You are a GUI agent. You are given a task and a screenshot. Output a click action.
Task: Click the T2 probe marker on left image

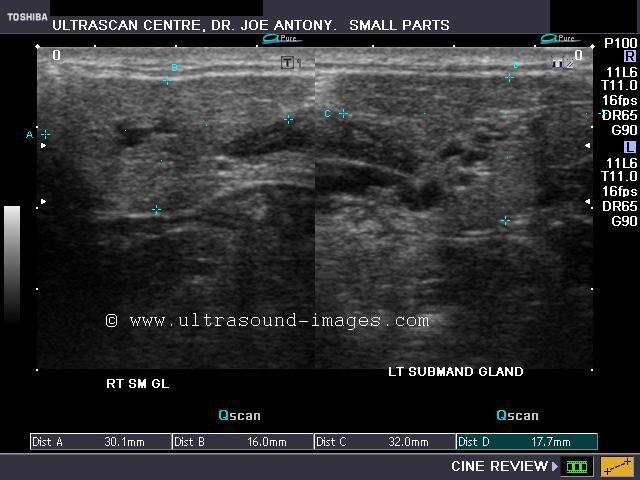coord(561,63)
